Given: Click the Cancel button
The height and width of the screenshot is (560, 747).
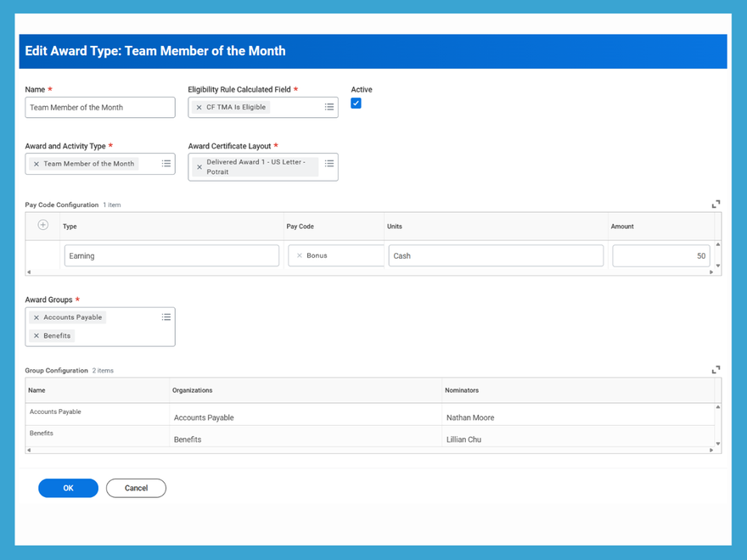Looking at the screenshot, I should (x=136, y=488).
